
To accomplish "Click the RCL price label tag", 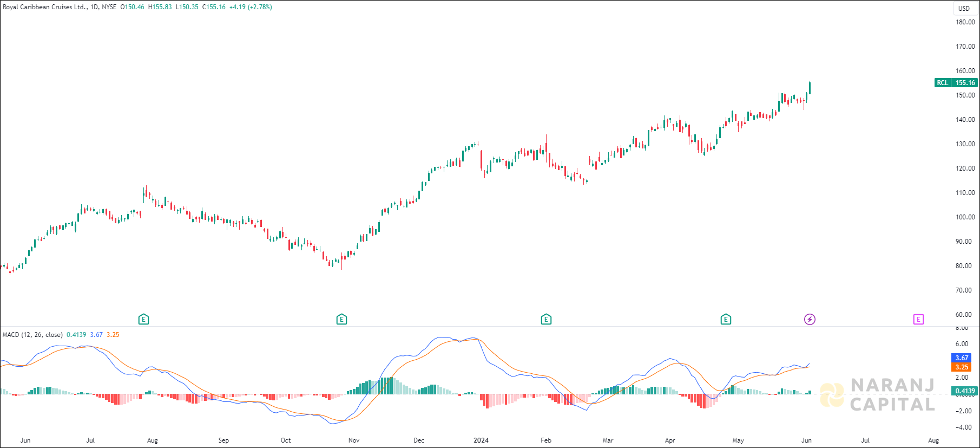I will coord(943,83).
